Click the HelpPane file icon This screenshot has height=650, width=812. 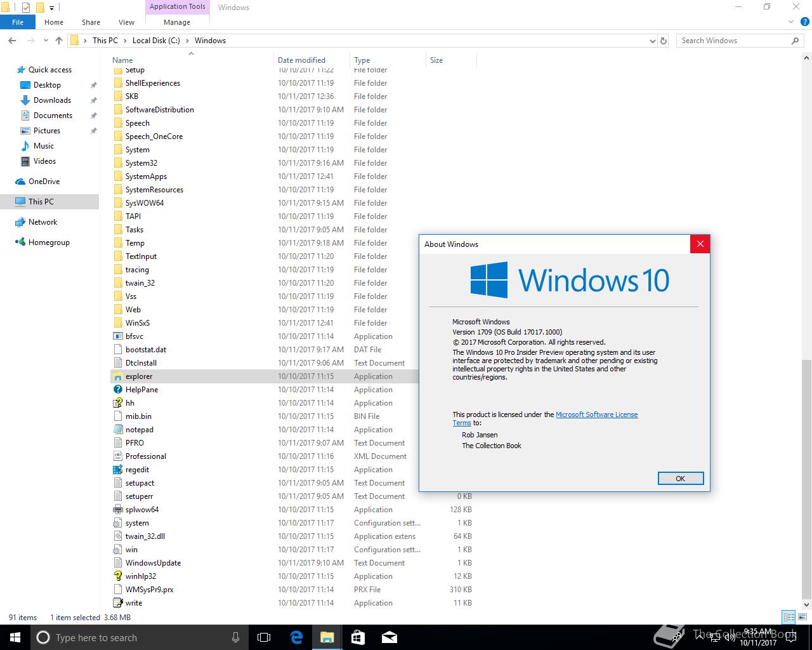(117, 390)
